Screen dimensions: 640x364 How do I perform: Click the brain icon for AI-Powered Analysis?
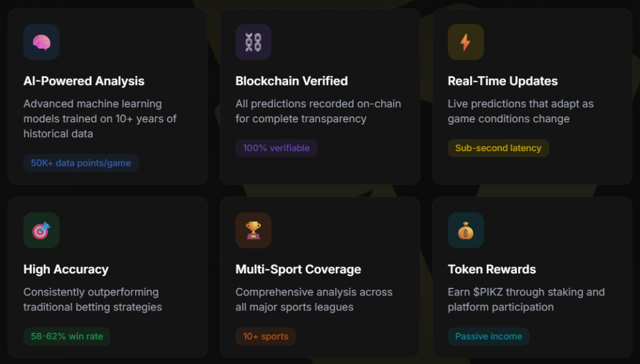[41, 42]
